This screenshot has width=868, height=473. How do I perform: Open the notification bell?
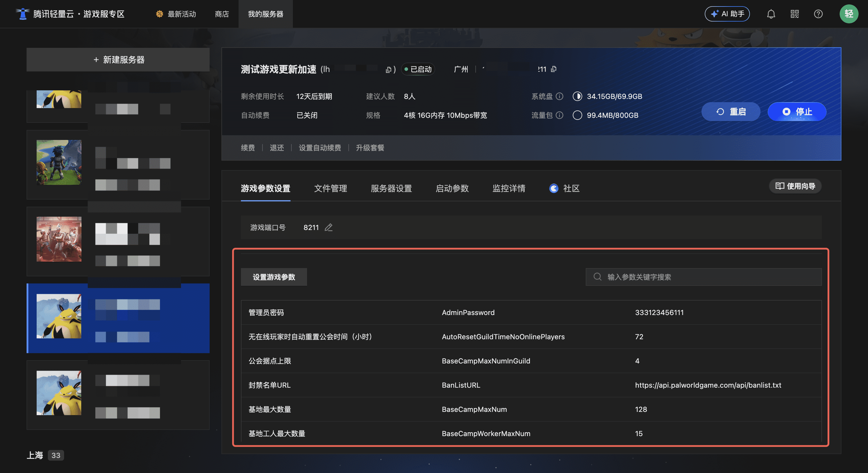point(771,14)
